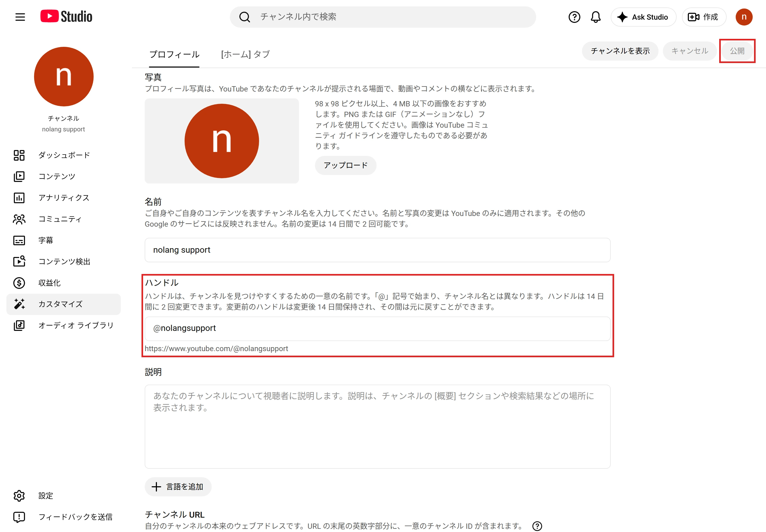The width and height of the screenshot is (766, 532).
Task: Click the 公開 publish button
Action: coord(737,51)
